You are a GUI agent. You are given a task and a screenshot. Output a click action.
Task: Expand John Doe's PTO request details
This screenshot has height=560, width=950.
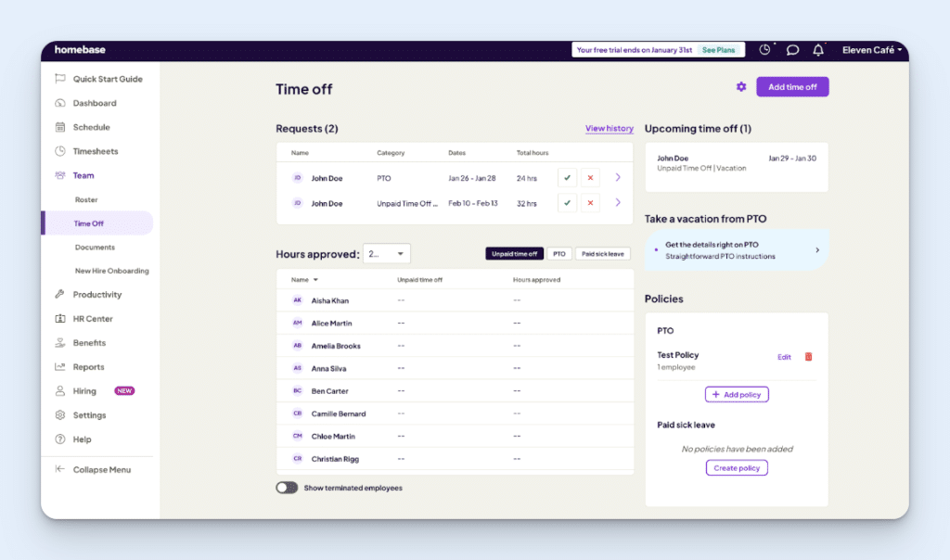617,177
